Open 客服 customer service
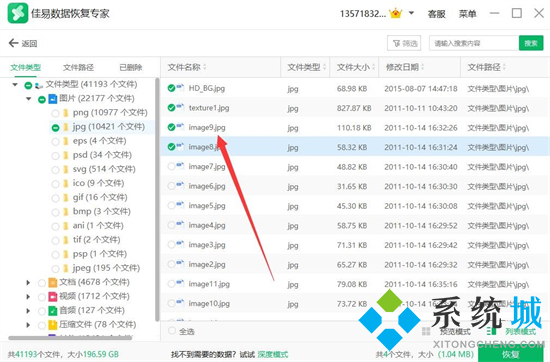 (436, 14)
